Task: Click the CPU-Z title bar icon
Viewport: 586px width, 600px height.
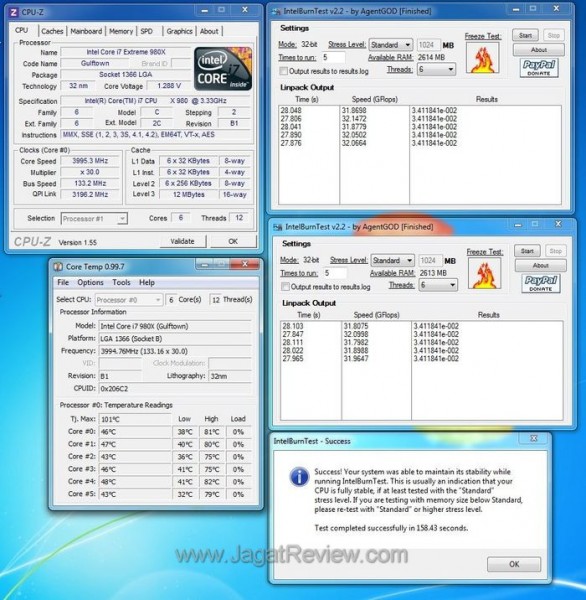Action: [13, 12]
